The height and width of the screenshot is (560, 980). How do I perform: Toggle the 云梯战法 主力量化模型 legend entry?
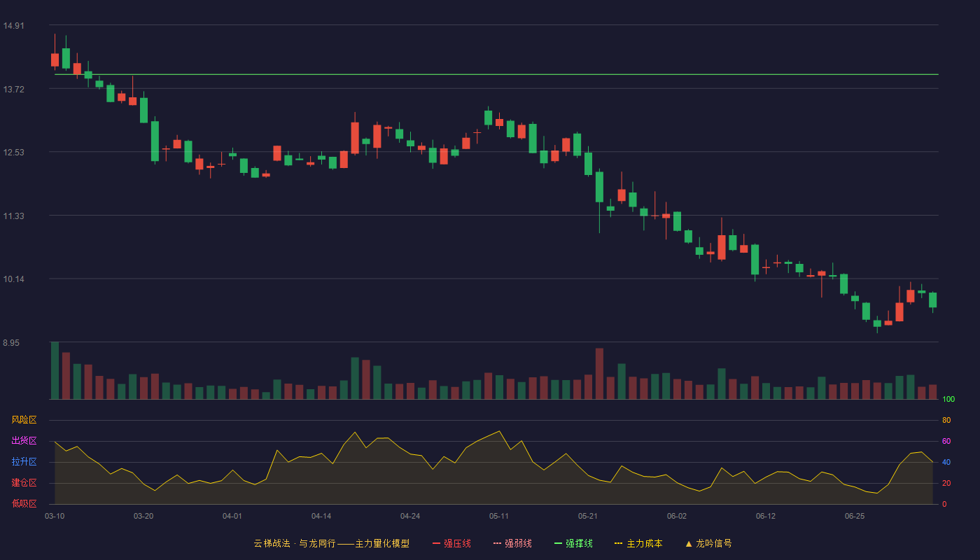coord(332,543)
